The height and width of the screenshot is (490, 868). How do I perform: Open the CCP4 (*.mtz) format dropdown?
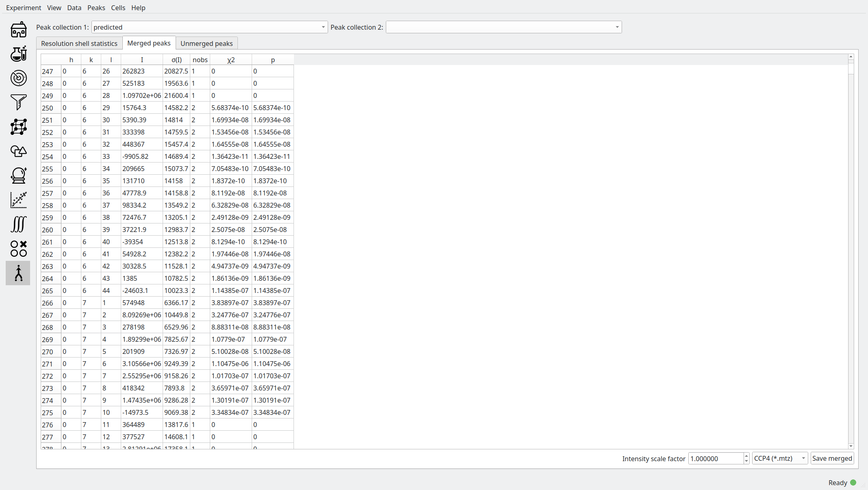[x=779, y=458]
